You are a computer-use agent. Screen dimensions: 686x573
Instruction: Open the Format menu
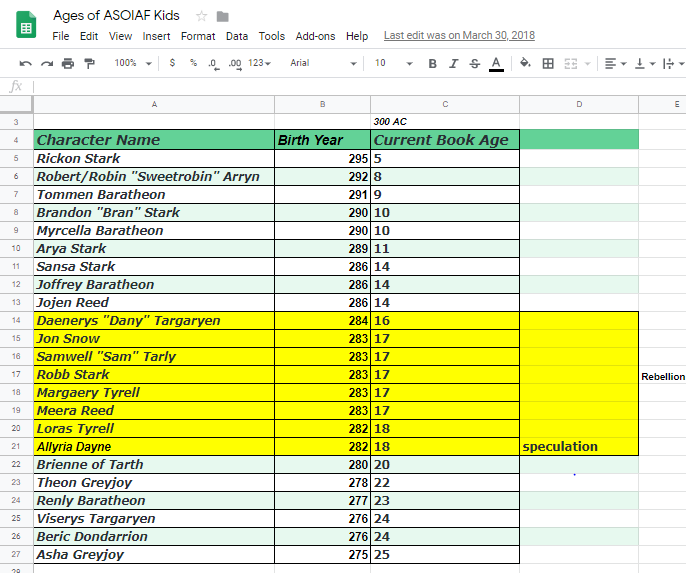pyautogui.click(x=198, y=36)
